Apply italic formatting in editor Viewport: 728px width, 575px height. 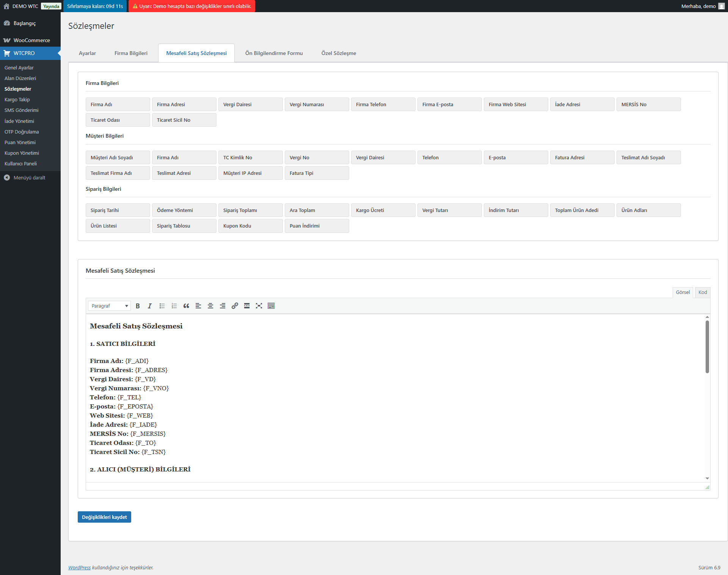point(150,306)
